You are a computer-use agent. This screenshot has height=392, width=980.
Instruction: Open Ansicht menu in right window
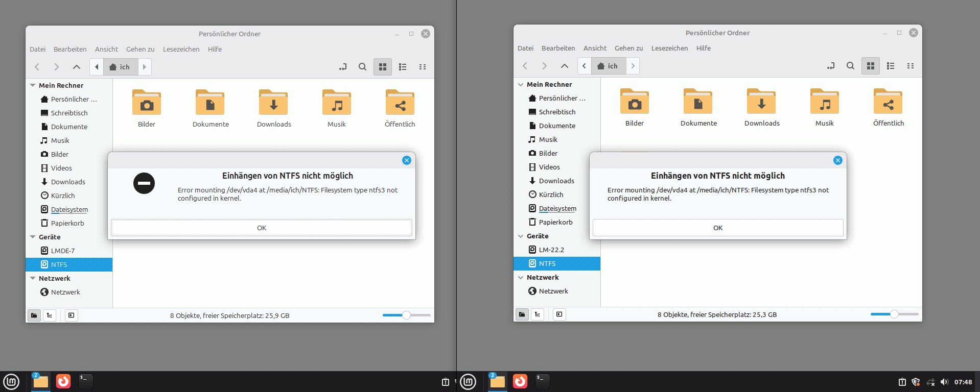point(595,48)
